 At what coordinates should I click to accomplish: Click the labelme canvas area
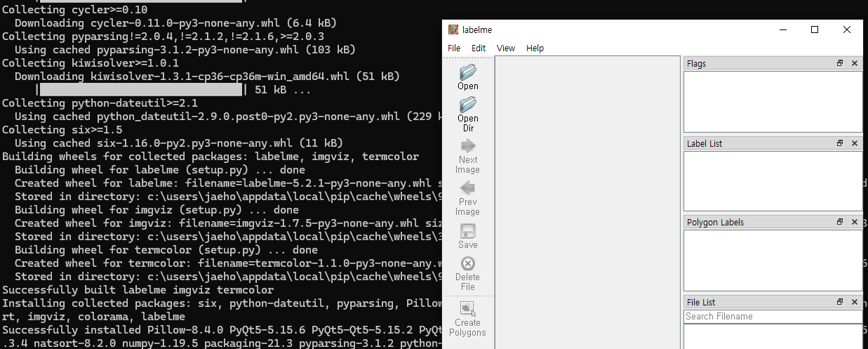[587, 202]
